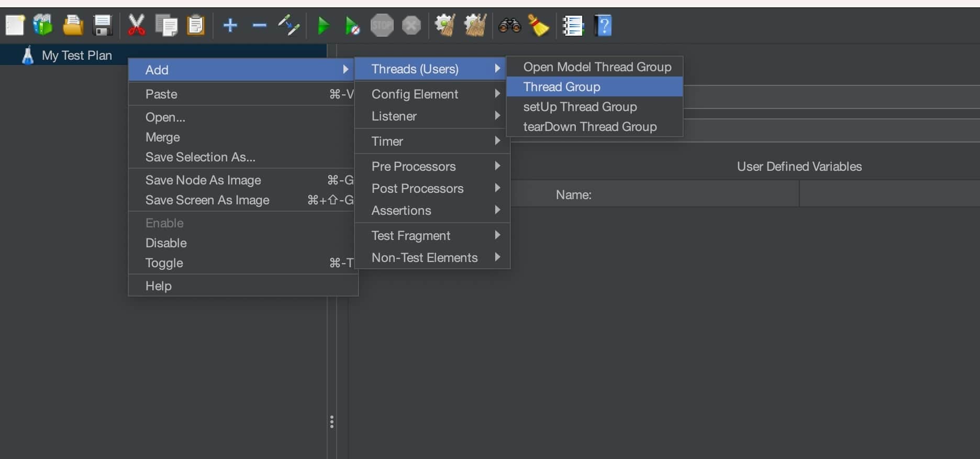Click the Paste clipboard icon
This screenshot has width=980, height=459.
tap(196, 25)
